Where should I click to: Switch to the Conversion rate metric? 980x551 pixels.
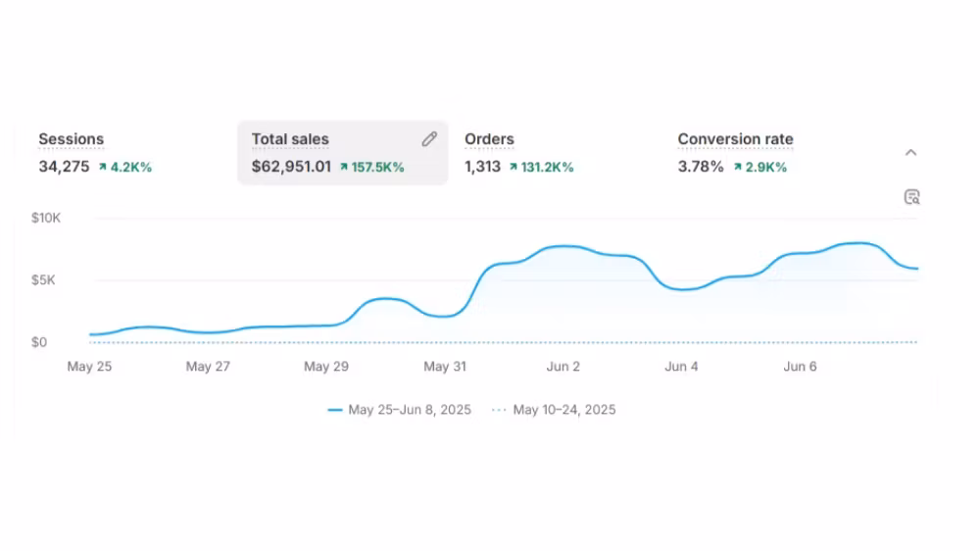[x=735, y=139]
